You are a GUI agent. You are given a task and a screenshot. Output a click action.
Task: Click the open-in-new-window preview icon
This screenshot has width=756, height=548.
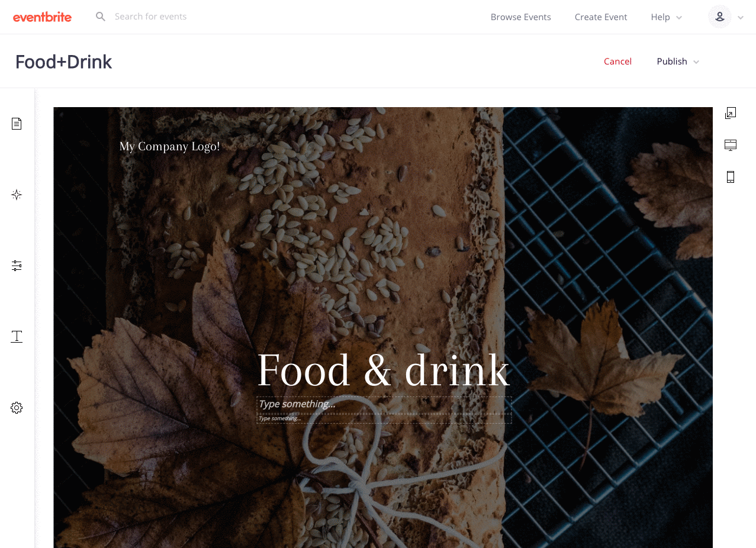[x=731, y=113]
